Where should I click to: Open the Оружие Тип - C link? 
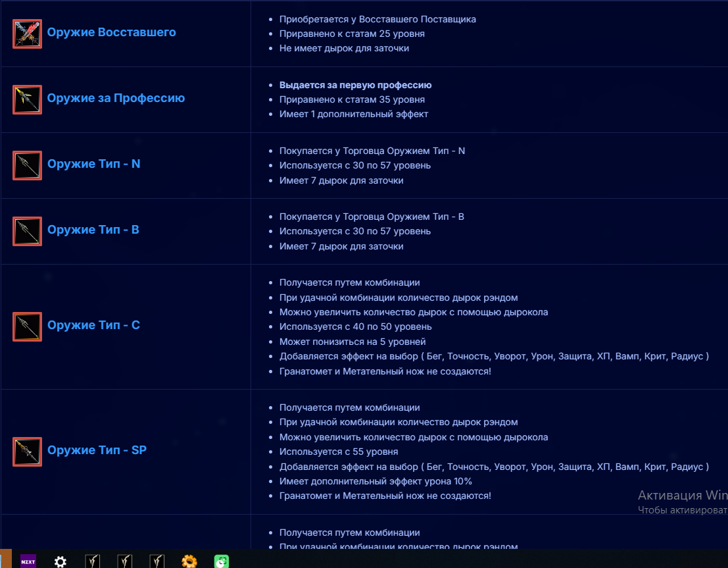94,325
